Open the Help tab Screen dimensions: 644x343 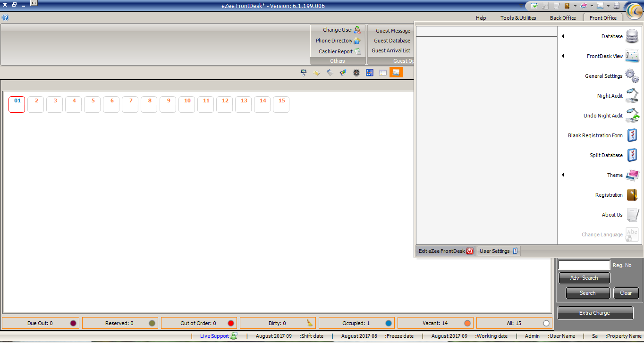(x=481, y=18)
